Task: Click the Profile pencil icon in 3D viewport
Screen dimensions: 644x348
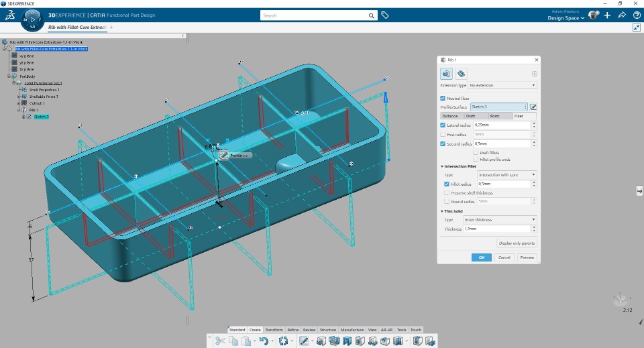Action: point(224,156)
